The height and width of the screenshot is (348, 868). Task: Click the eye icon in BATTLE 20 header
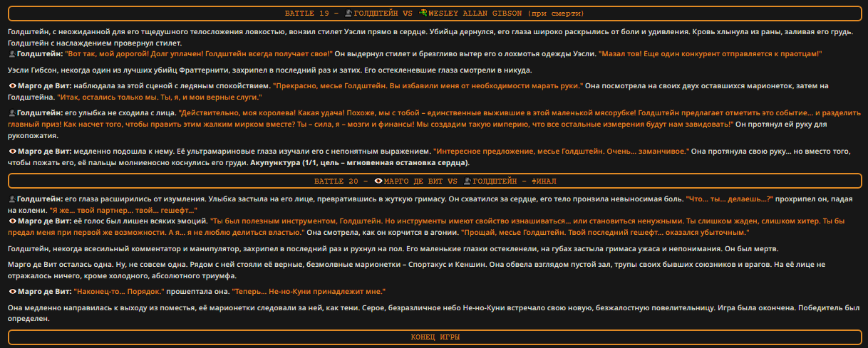[378, 181]
